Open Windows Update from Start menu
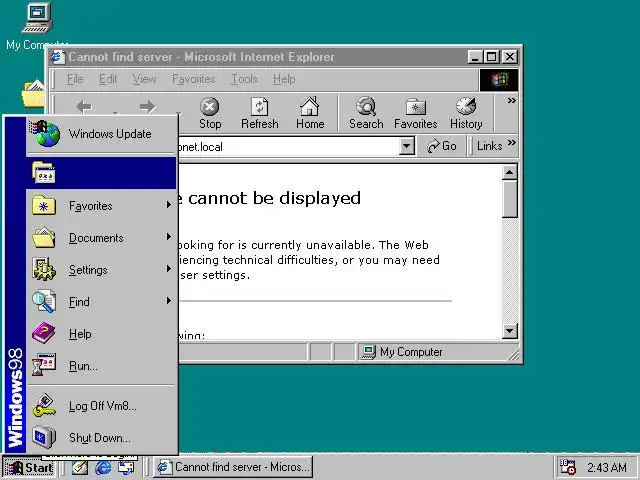This screenshot has height=480, width=640. [x=101, y=134]
